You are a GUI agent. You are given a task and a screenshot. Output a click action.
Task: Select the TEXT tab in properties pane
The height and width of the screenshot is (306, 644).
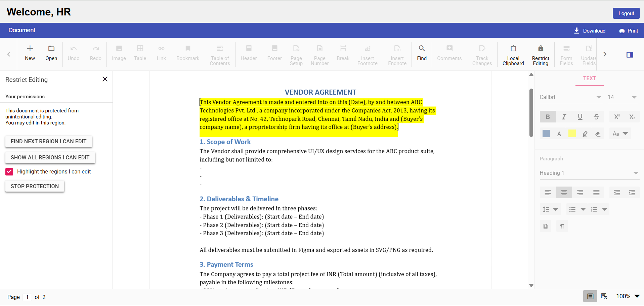pos(589,79)
